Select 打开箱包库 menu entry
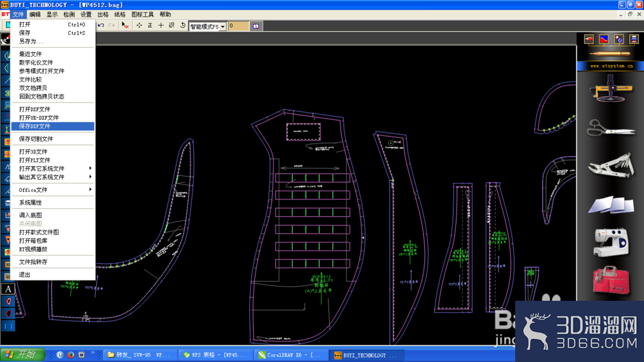Viewport: 644px width, 362px height. click(53, 241)
